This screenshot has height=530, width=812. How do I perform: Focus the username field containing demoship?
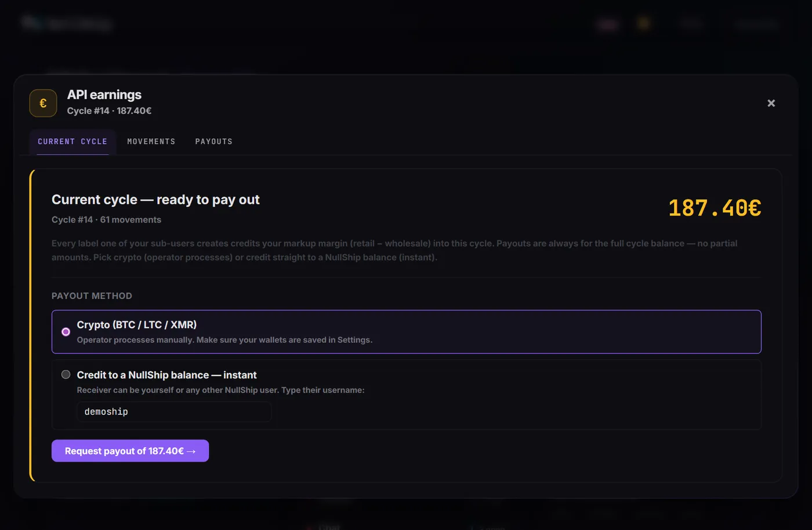click(174, 412)
